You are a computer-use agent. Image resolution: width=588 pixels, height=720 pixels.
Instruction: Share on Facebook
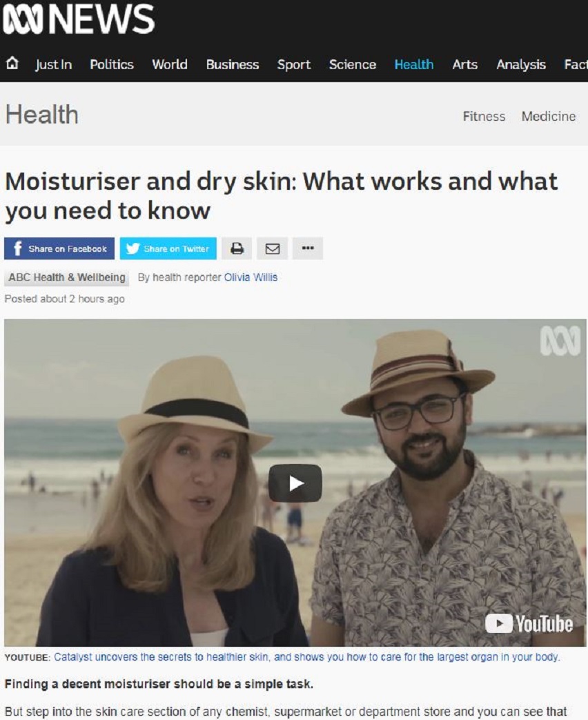coord(59,249)
